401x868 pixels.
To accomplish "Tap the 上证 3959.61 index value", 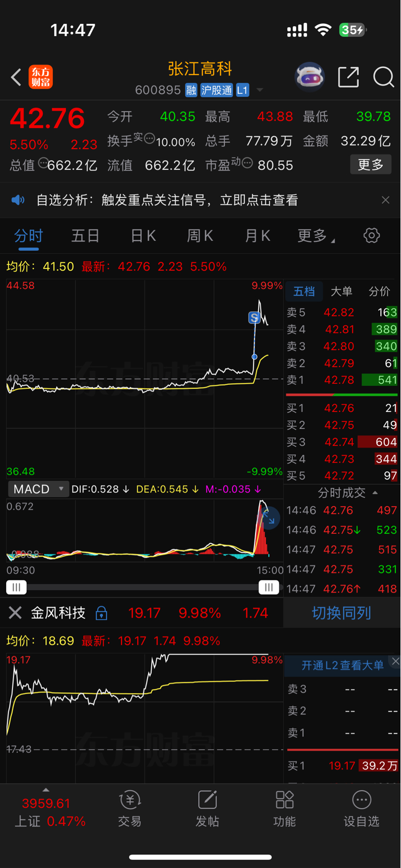I will pyautogui.click(x=46, y=803).
